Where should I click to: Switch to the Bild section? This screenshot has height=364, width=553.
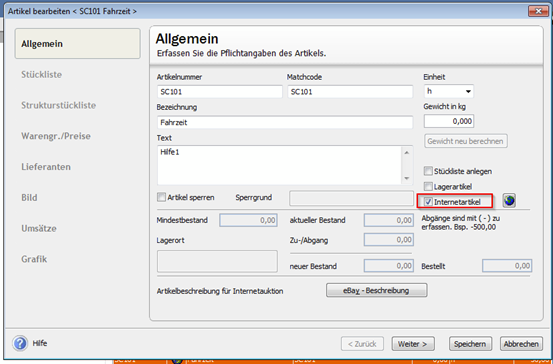[x=29, y=198]
